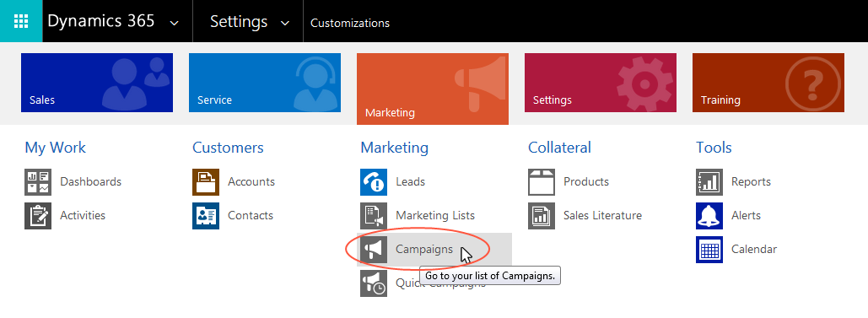This screenshot has height=318, width=868.
Task: Click the Marketing Lists icon
Action: tap(374, 216)
